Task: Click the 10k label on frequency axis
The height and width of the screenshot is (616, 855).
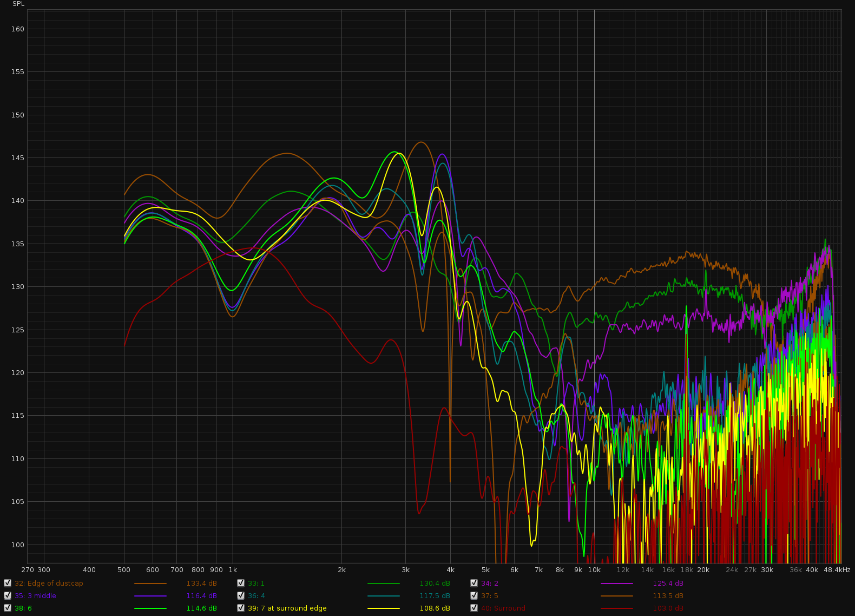Action: [x=594, y=570]
